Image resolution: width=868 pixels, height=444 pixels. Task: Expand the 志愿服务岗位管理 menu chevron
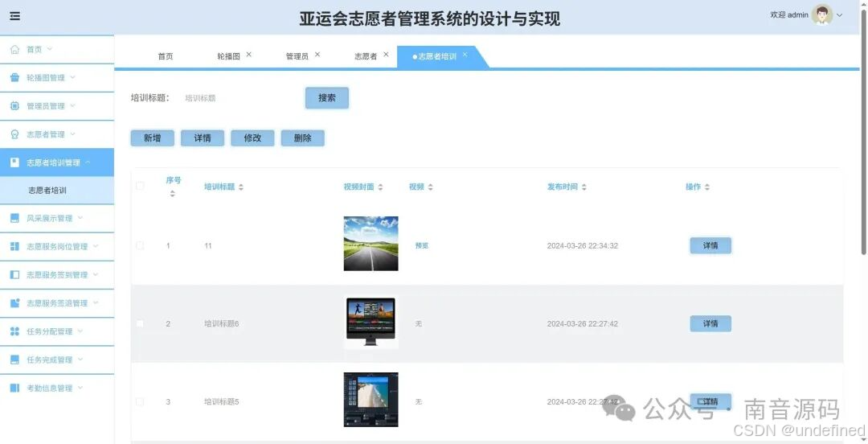(96, 246)
